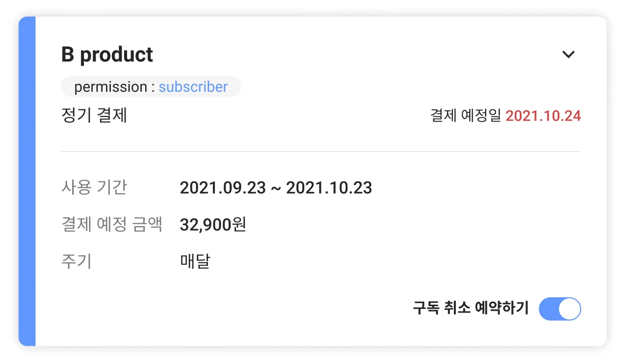Click the tilde between the usage dates
The image size is (630, 364).
tap(276, 188)
